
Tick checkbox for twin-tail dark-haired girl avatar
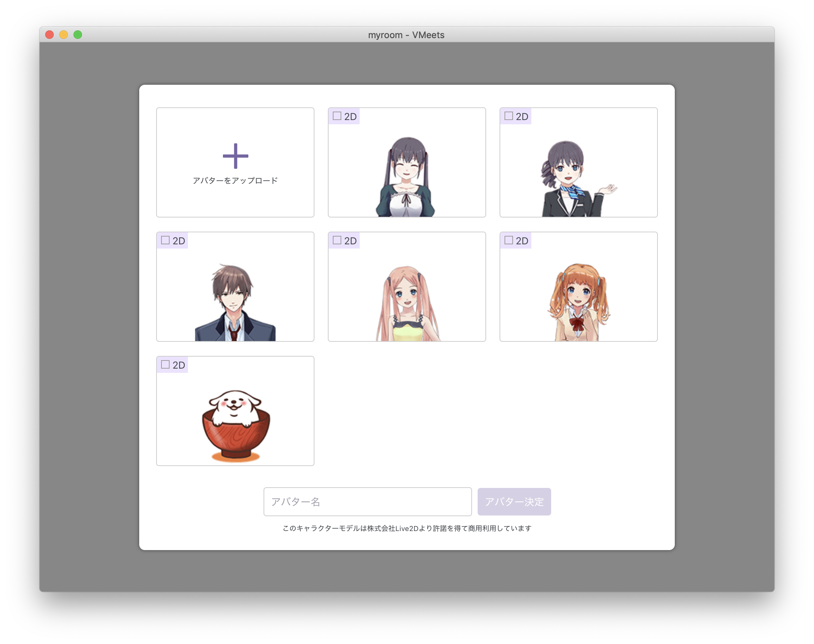point(337,116)
